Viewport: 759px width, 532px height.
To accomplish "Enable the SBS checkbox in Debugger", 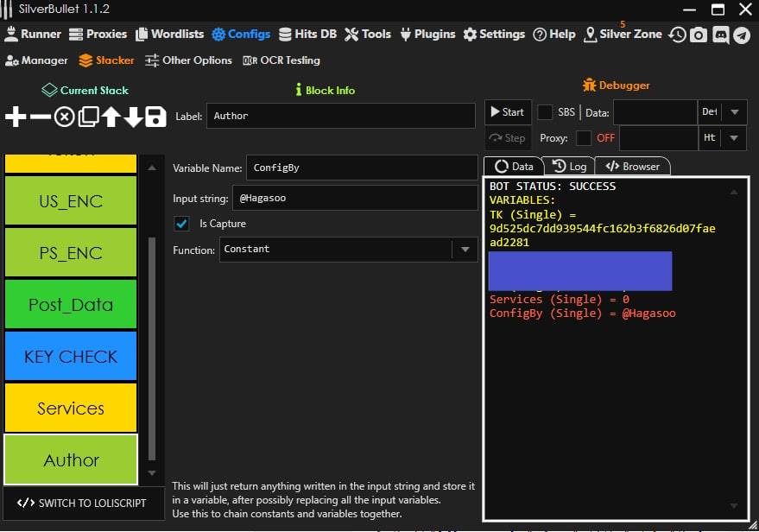I will click(546, 112).
